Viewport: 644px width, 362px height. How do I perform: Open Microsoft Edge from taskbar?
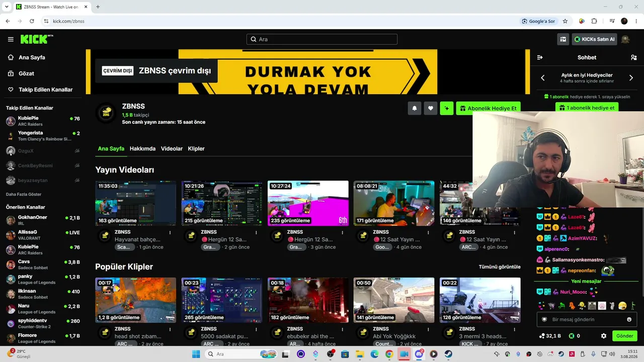(x=374, y=354)
